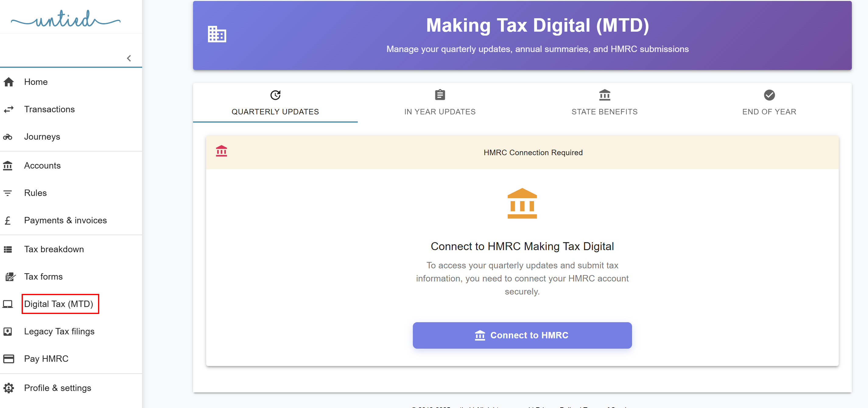Switch to the Quarterly Updates tab
Screen dimensions: 868x408
pyautogui.click(x=275, y=103)
